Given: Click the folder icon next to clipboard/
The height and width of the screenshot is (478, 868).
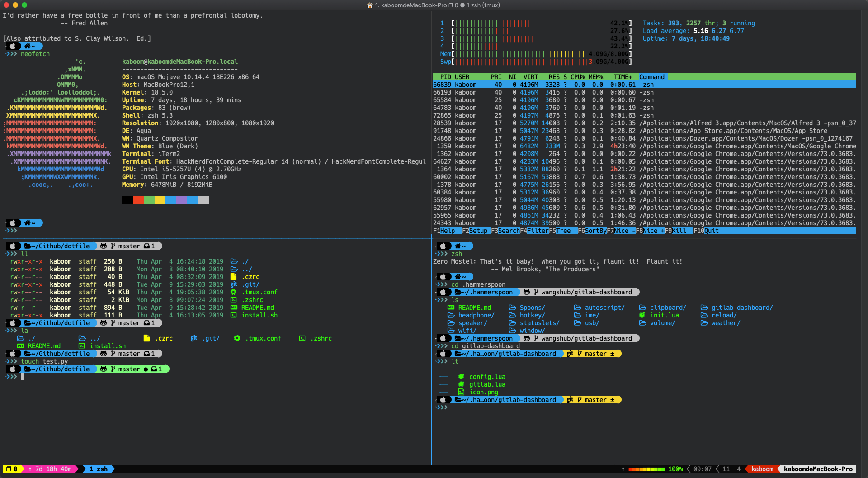Looking at the screenshot, I should (x=642, y=308).
